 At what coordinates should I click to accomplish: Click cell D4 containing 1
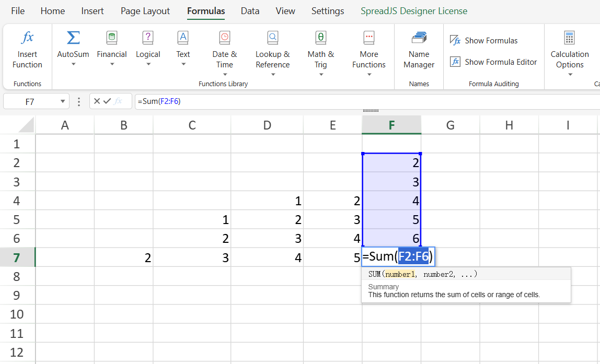point(267,201)
